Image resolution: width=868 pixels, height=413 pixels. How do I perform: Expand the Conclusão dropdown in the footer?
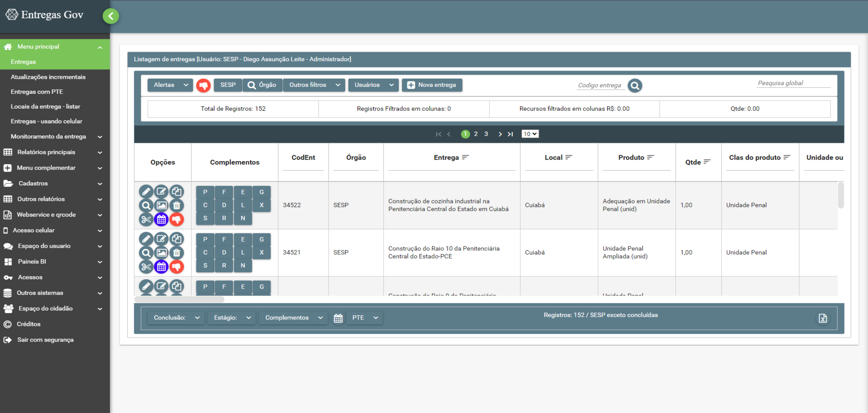(176, 318)
